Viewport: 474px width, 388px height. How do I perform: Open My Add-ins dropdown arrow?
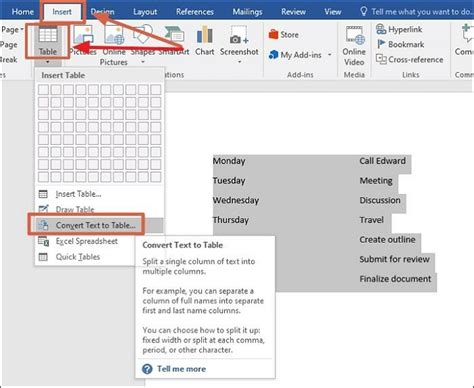click(x=330, y=55)
